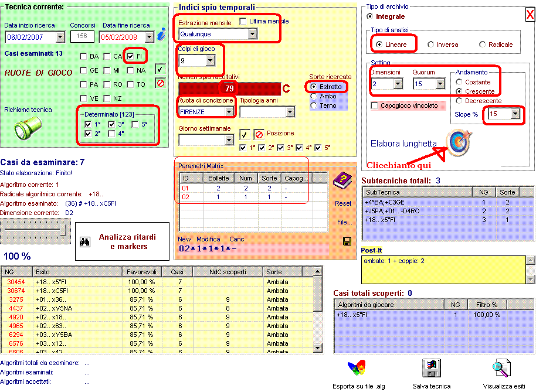Click the matrix string field 02*1*1*1*-
The width and height of the screenshot is (536, 392).
coord(253,248)
